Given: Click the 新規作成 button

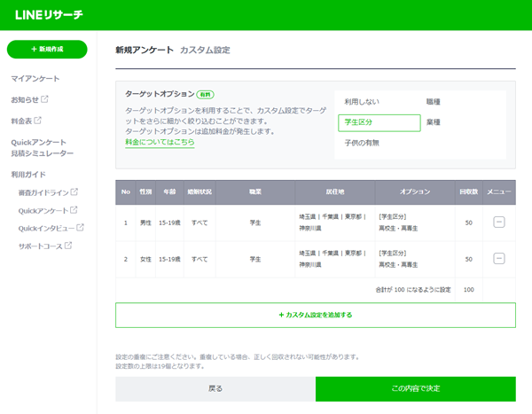Looking at the screenshot, I should [x=47, y=50].
